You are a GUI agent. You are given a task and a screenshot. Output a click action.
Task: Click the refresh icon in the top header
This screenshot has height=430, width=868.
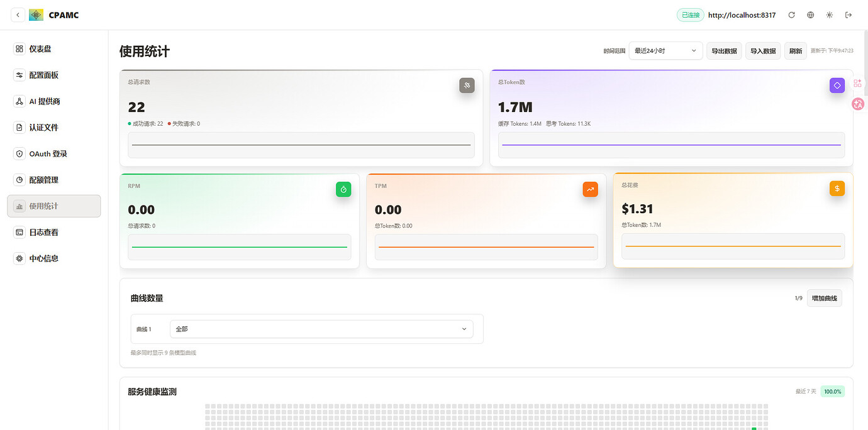tap(791, 15)
